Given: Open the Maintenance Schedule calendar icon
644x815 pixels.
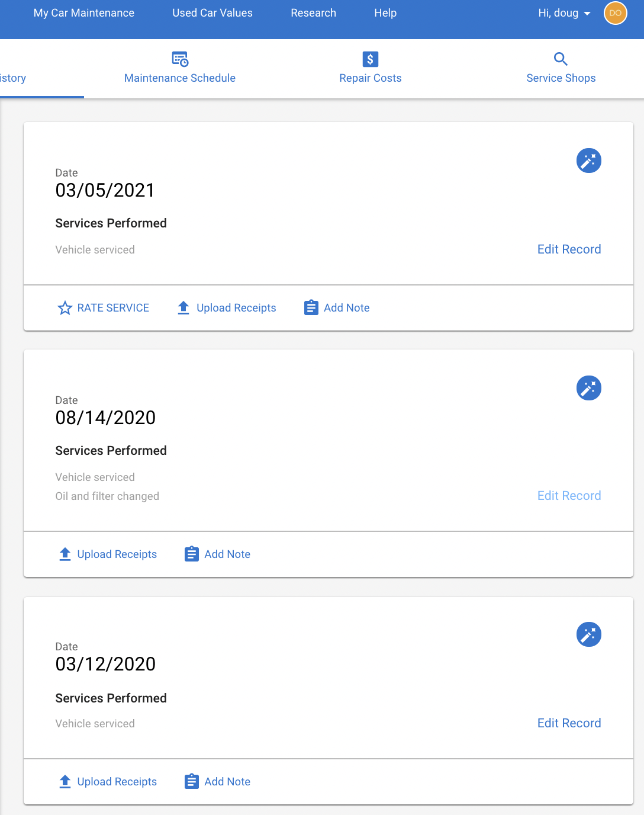Looking at the screenshot, I should tap(180, 59).
